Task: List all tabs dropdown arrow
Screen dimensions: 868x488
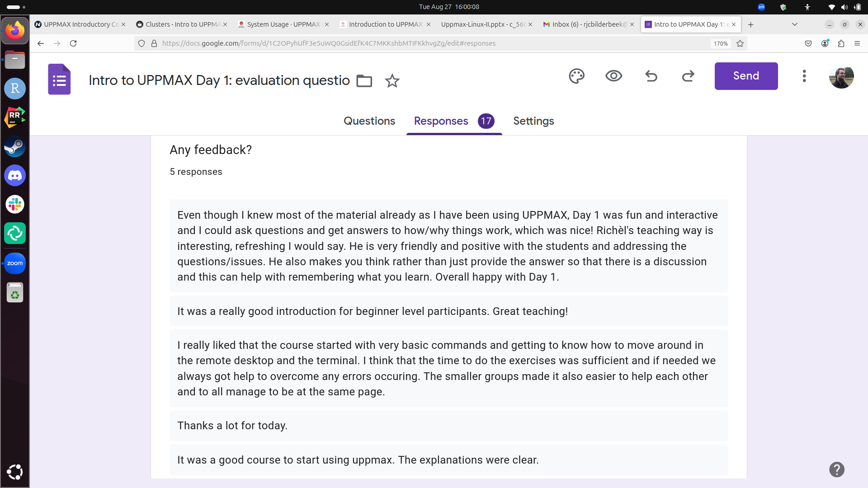Action: (x=795, y=24)
